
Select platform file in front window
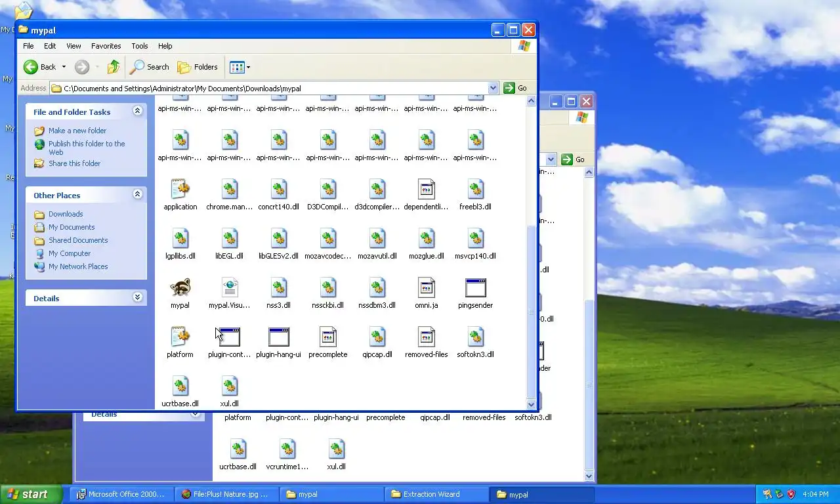(x=180, y=337)
